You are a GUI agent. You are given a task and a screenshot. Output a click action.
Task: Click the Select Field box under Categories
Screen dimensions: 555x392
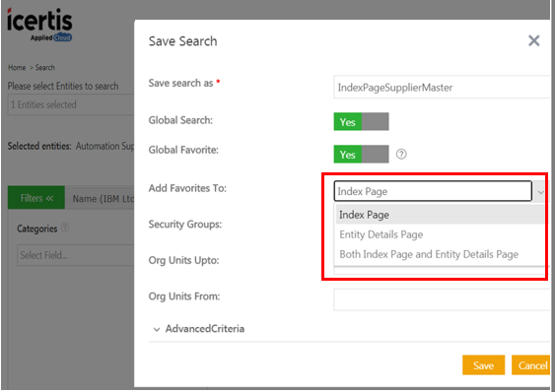(x=75, y=255)
